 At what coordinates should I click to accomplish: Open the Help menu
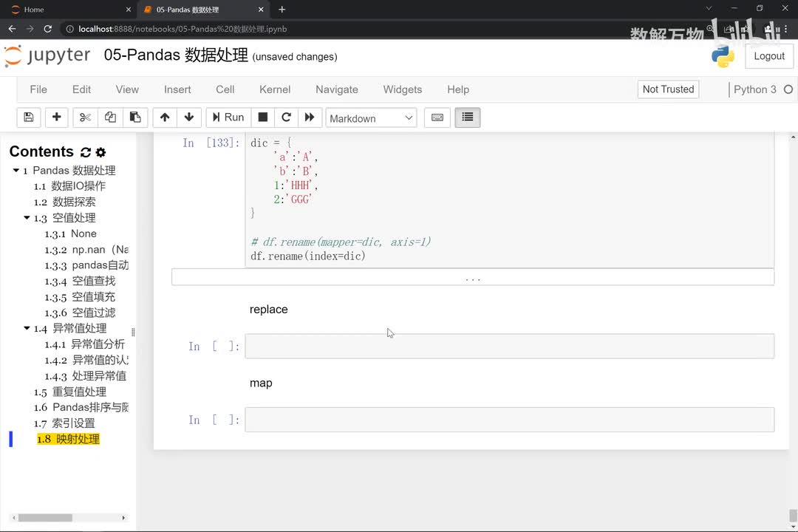pyautogui.click(x=458, y=89)
